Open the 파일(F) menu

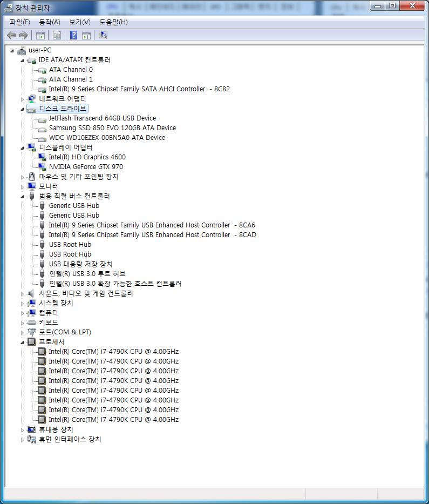[x=19, y=22]
